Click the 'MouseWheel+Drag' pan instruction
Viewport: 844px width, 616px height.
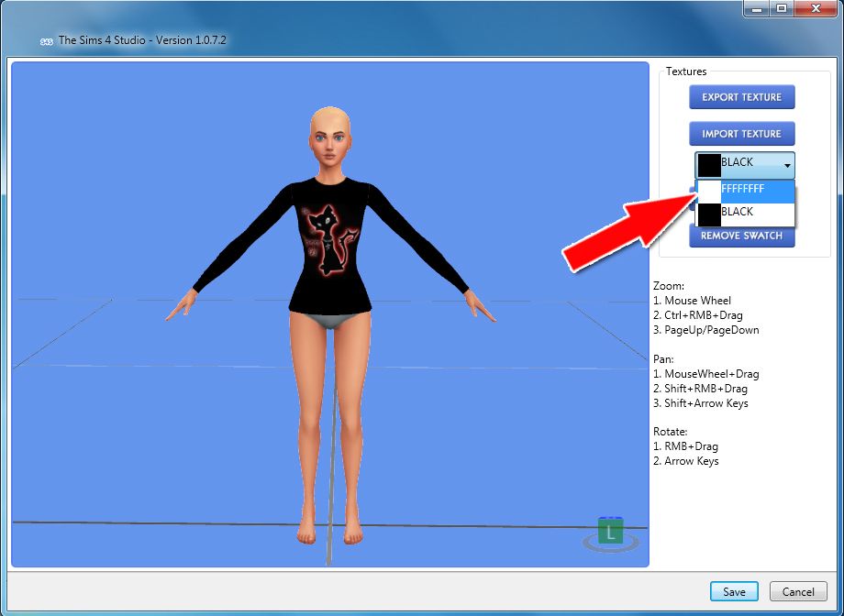pos(712,374)
